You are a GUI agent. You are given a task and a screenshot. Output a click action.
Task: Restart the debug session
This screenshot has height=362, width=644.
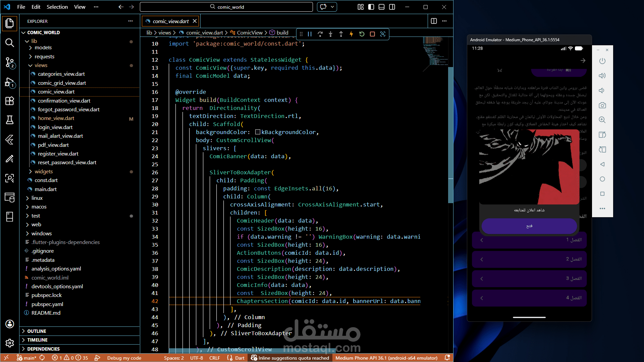(x=362, y=34)
